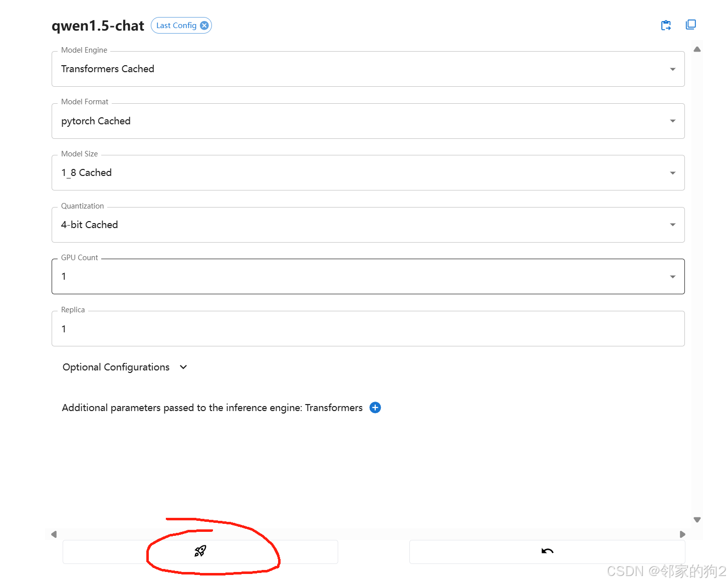Click the additional parameters description text
This screenshot has height=584, width=728.
(212, 408)
